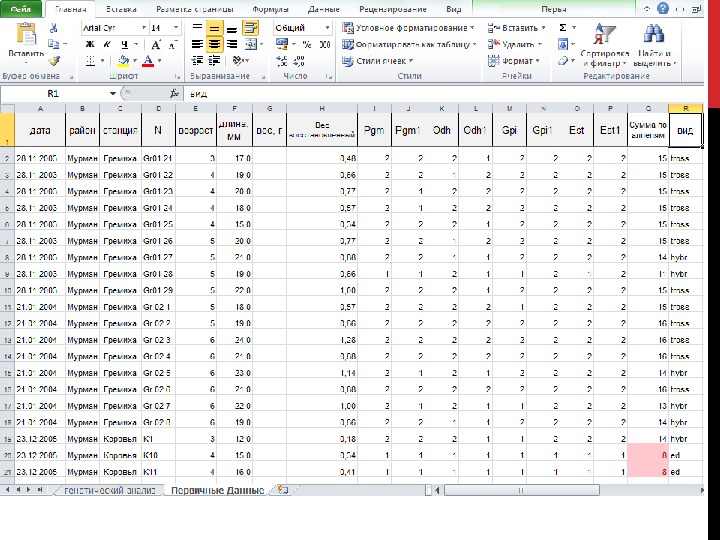Open the Первичные Данные sheet tab
Image resolution: width=720 pixels, height=540 pixels.
[x=217, y=490]
